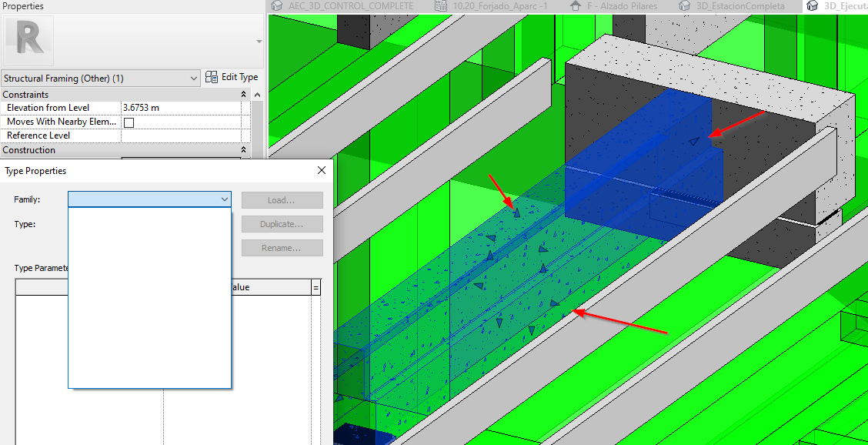
Task: Click the Duplicate button in Type Properties
Action: click(282, 223)
